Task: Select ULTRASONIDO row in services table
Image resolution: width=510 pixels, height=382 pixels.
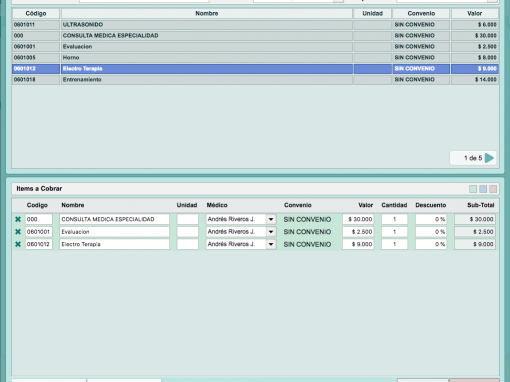Action: click(255, 25)
